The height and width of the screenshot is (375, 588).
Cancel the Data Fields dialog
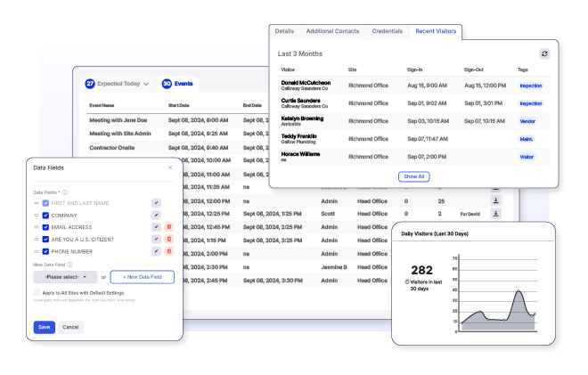coord(70,327)
